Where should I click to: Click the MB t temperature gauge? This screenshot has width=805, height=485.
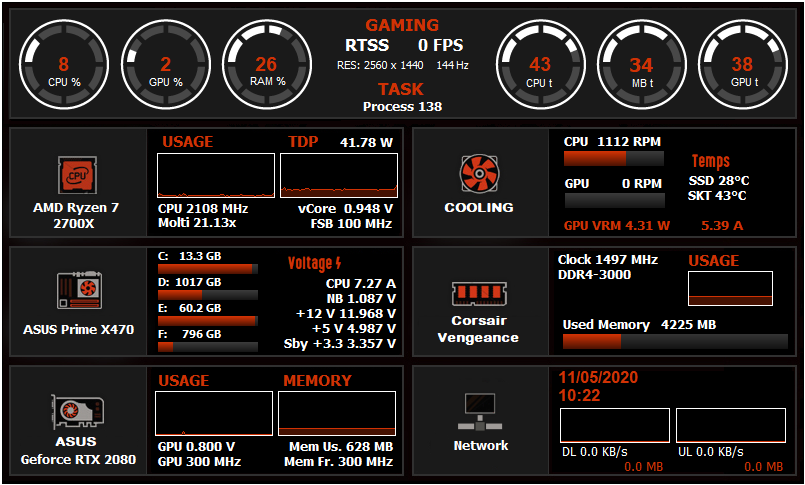(x=642, y=65)
